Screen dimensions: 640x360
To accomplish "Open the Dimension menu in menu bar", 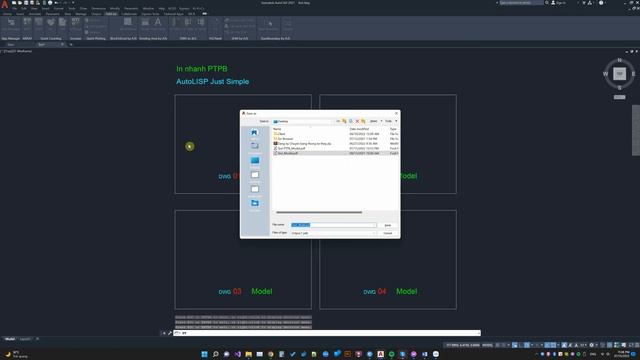I will [x=98, y=9].
